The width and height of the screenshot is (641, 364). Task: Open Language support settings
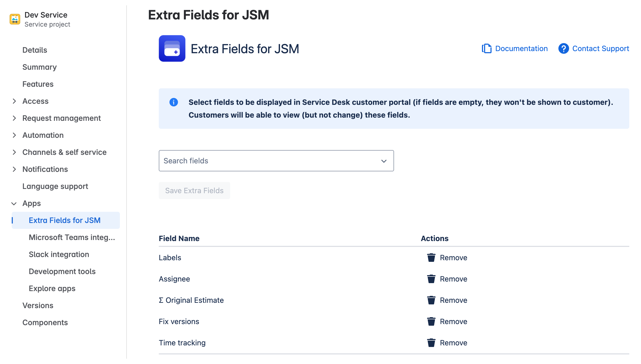pyautogui.click(x=55, y=186)
